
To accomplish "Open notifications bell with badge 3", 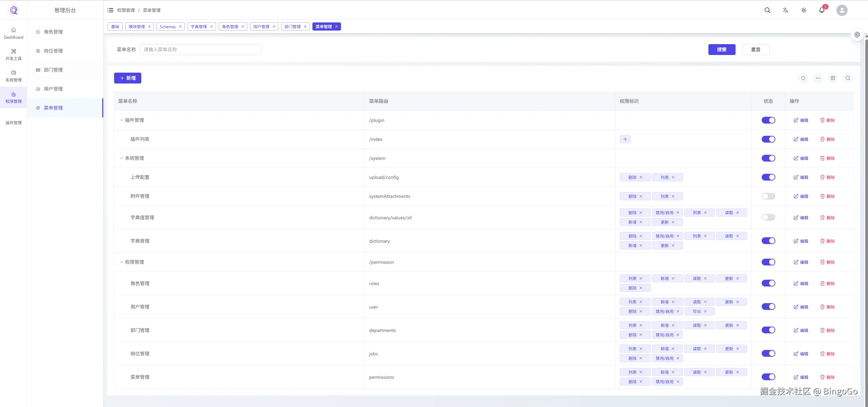I will (822, 10).
